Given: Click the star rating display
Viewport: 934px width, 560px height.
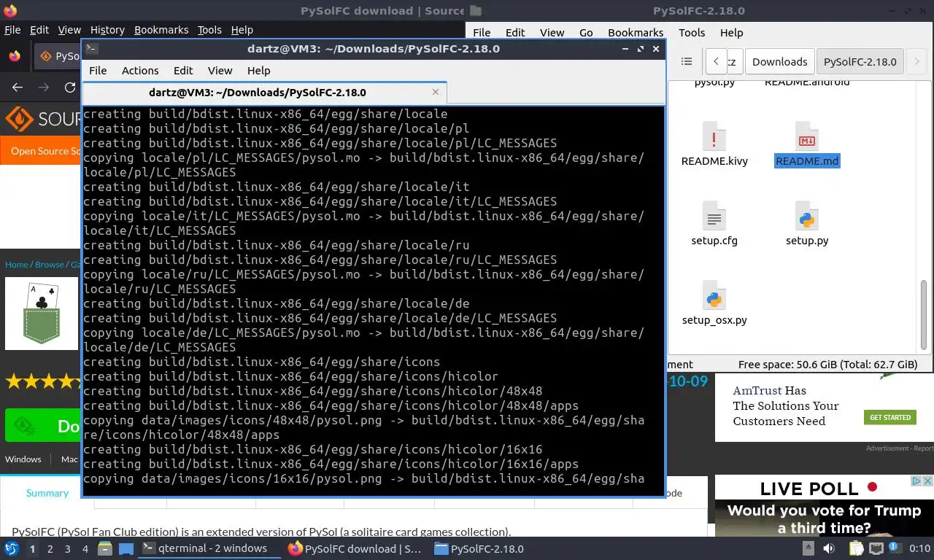Looking at the screenshot, I should pos(42,381).
